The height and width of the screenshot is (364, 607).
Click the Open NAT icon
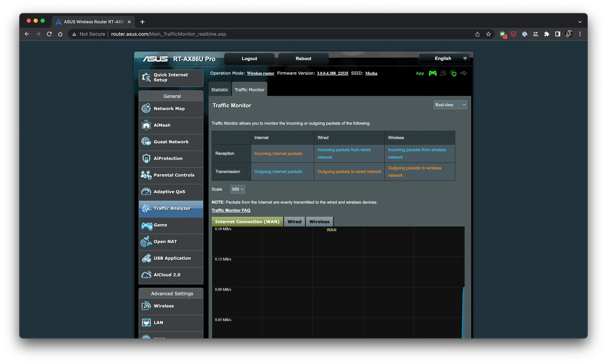coord(146,241)
